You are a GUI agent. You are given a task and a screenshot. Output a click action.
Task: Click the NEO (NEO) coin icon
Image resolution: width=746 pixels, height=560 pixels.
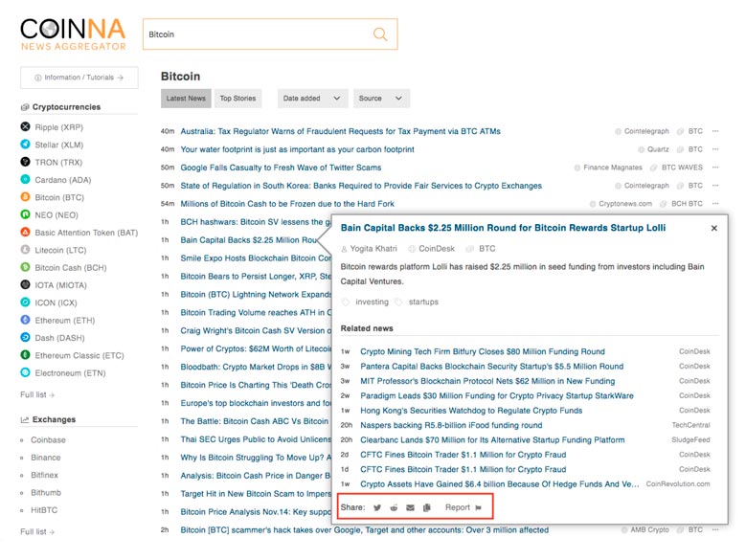coord(25,214)
